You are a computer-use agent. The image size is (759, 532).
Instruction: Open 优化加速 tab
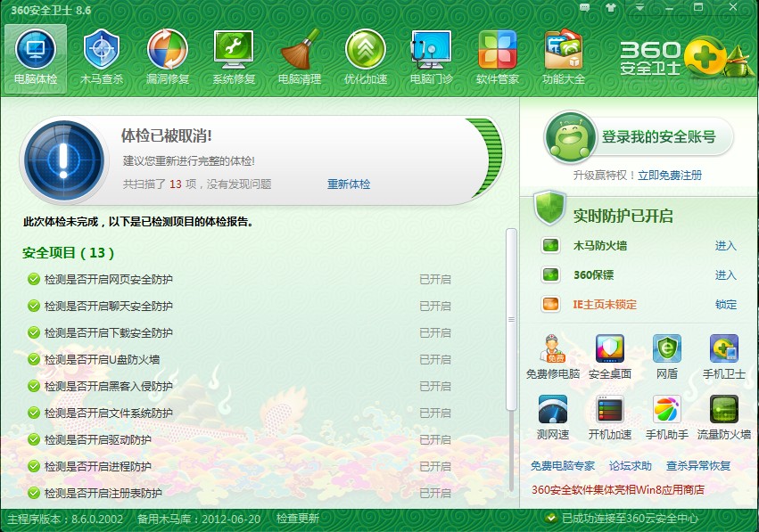[366, 59]
